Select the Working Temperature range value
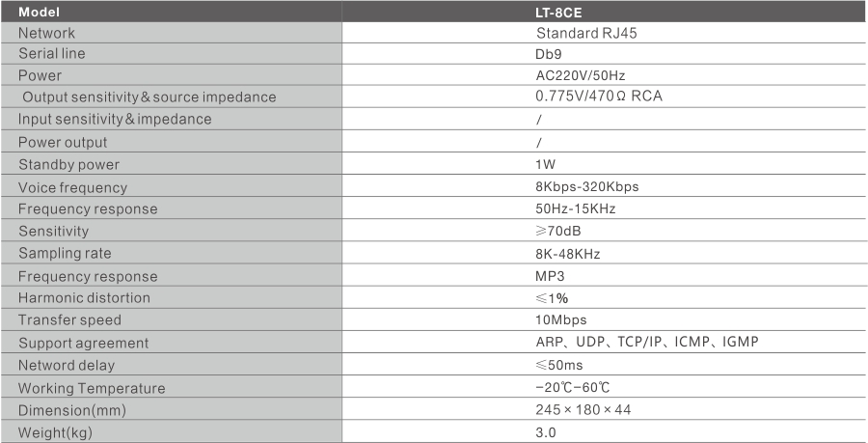The image size is (868, 443). (573, 388)
